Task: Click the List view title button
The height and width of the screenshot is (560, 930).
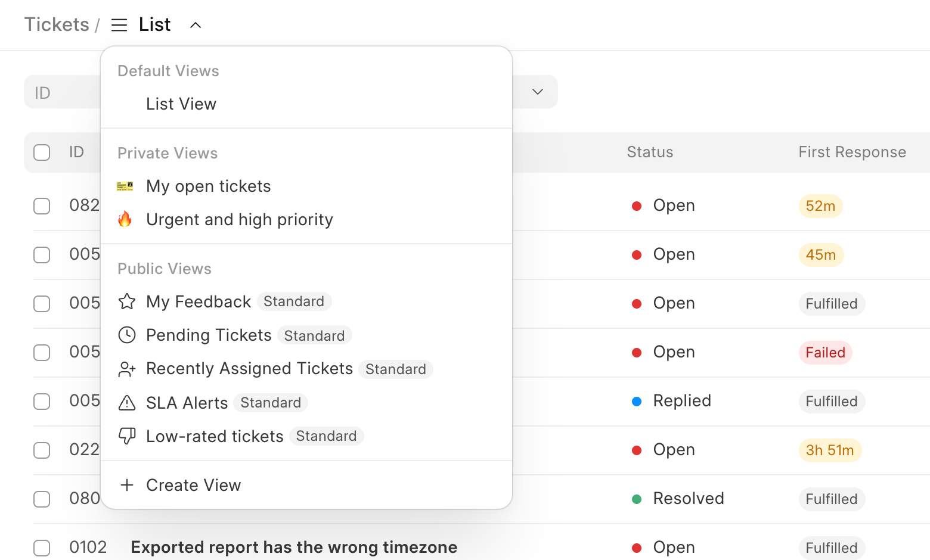Action: point(155,24)
